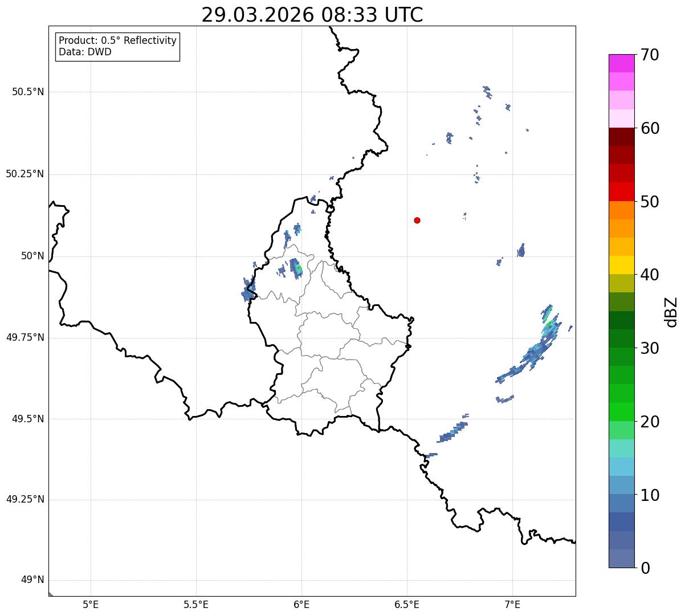Click the 49.25°N latitude tick label
Image resolution: width=685 pixels, height=616 pixels.
coord(25,500)
